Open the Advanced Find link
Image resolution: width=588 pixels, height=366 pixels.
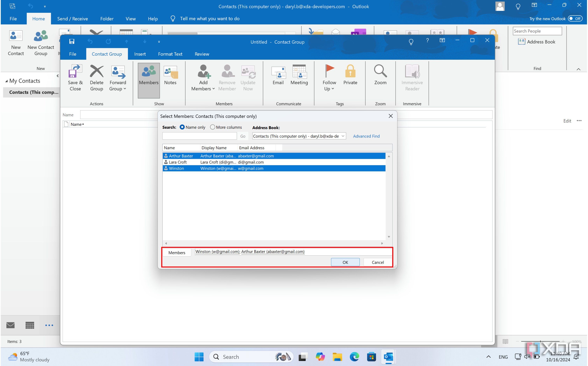coord(366,136)
